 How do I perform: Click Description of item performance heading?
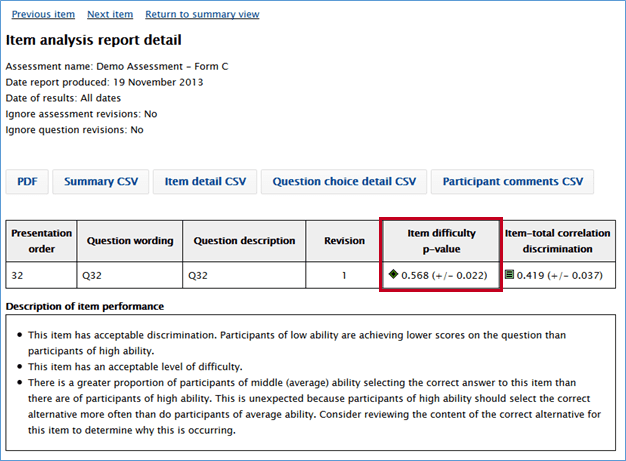pos(85,307)
